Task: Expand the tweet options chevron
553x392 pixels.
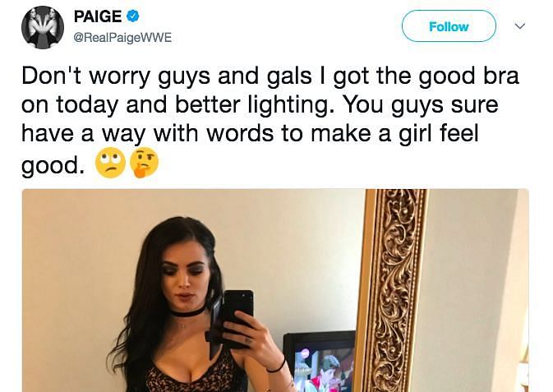Action: click(x=519, y=26)
